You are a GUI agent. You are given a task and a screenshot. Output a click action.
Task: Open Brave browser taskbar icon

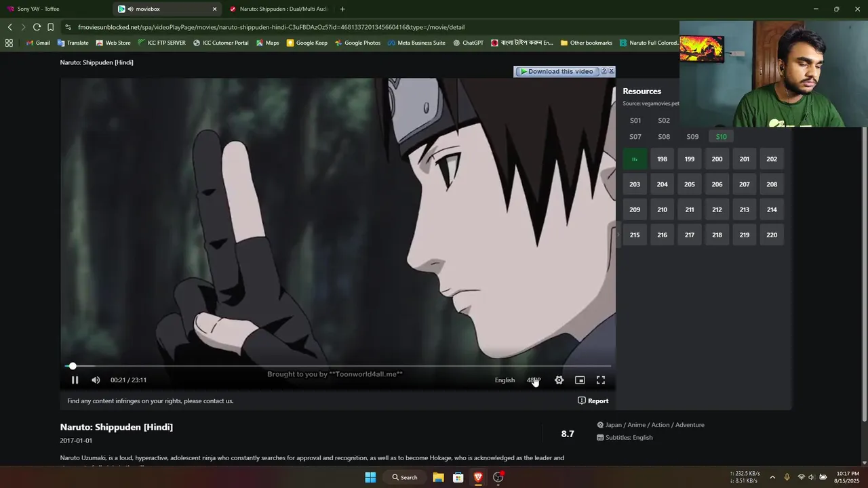[478, 477]
